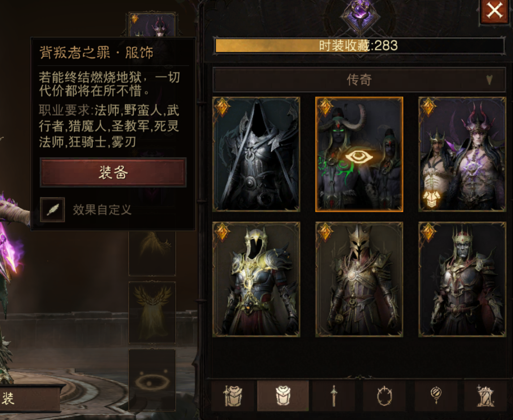This screenshot has height=420, width=513.
Task: Select the purple horned demon outfit
Action: tap(462, 154)
